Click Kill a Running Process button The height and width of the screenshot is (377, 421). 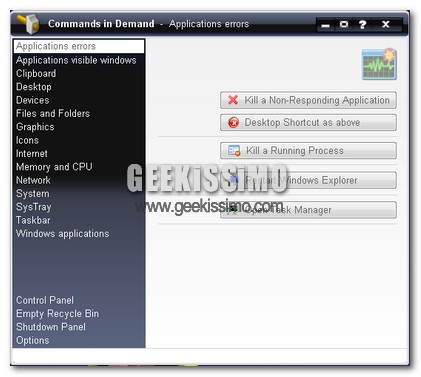pyautogui.click(x=308, y=150)
